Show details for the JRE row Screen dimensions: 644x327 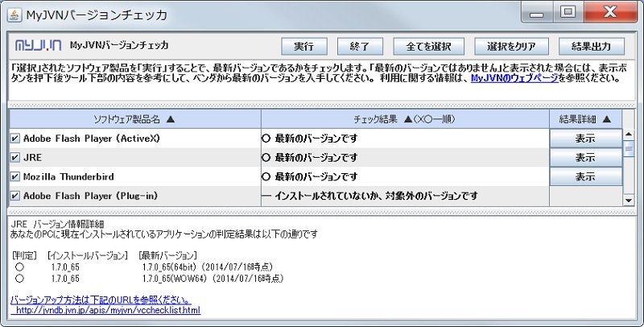click(x=585, y=157)
